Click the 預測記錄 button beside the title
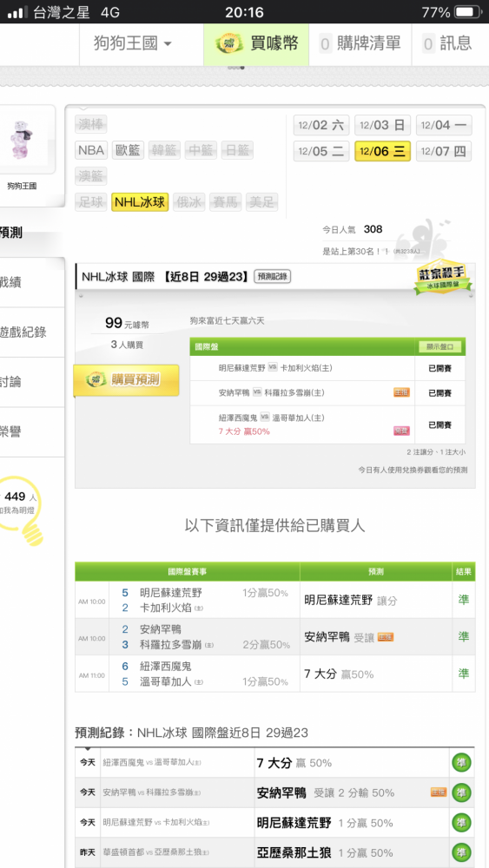 [x=273, y=277]
